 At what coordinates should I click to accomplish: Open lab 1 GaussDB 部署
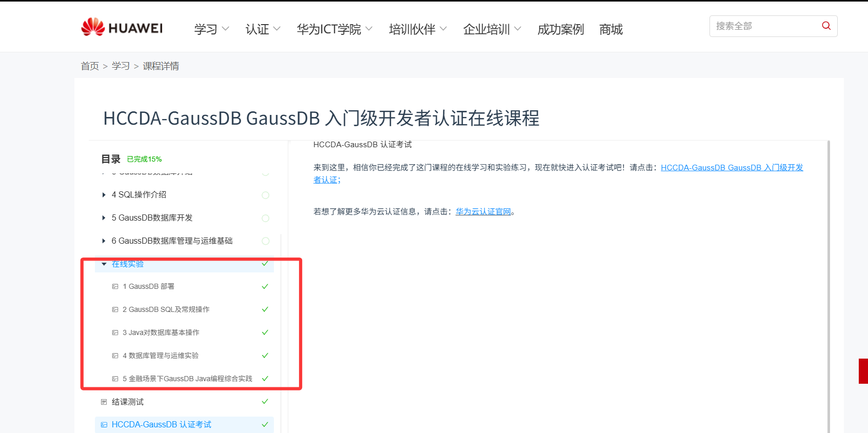coord(148,286)
